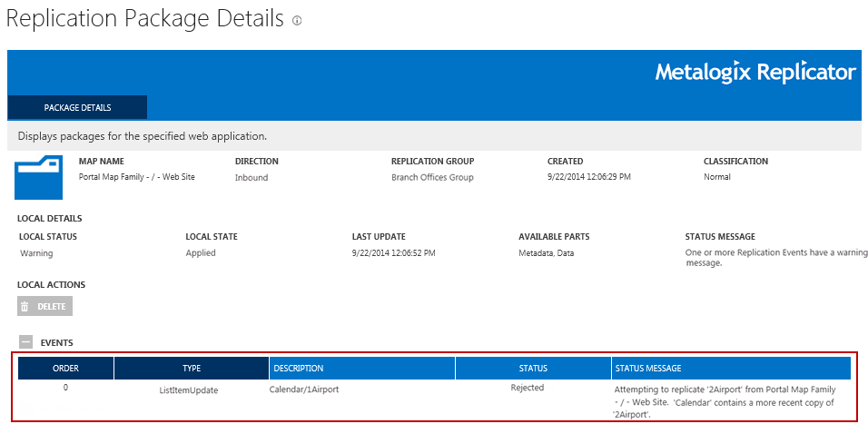Click the Replication Group label

(433, 161)
